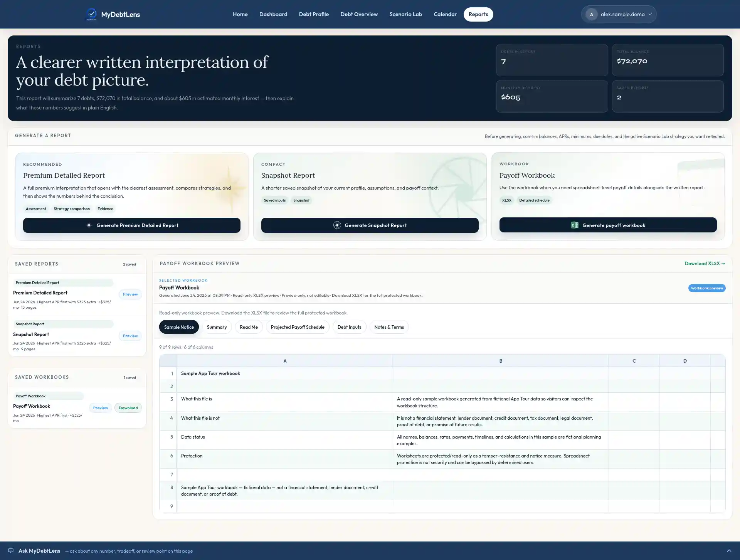Screen dimensions: 740x560
Task: Click the user avatar letter A
Action: 592,14
